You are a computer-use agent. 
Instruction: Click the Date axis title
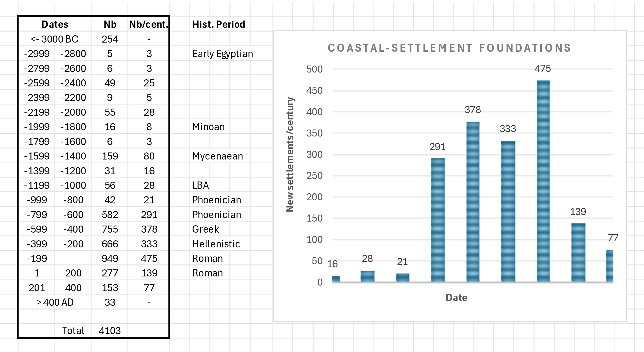pyautogui.click(x=456, y=297)
